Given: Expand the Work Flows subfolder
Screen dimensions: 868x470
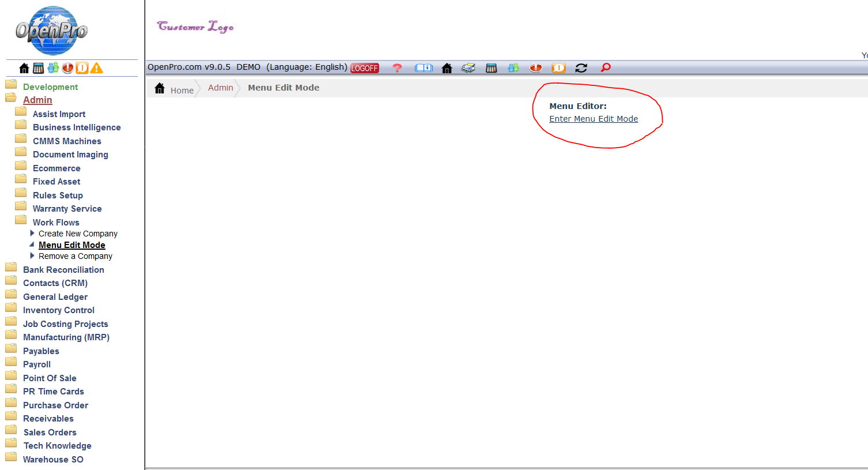Looking at the screenshot, I should click(x=56, y=223).
